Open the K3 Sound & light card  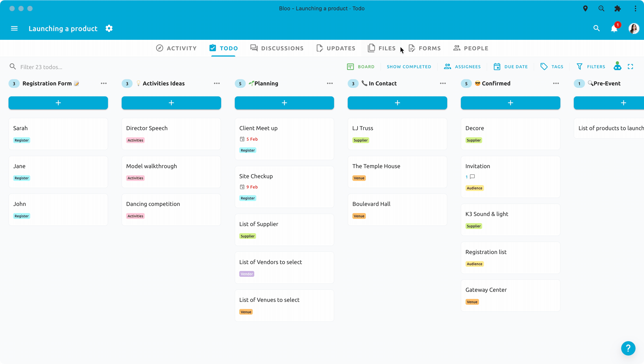(x=510, y=220)
